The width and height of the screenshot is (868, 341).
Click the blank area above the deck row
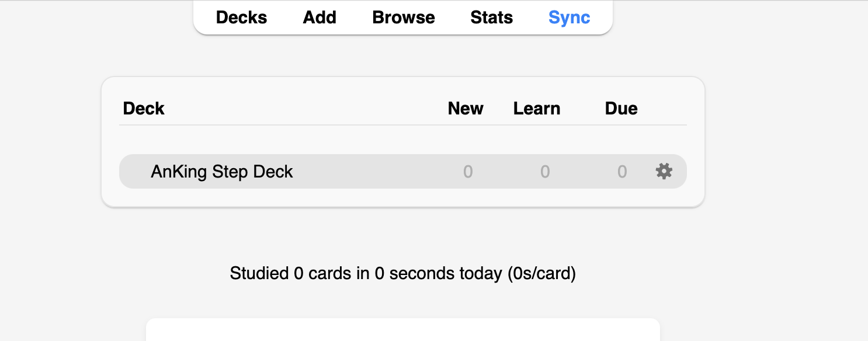pyautogui.click(x=403, y=140)
